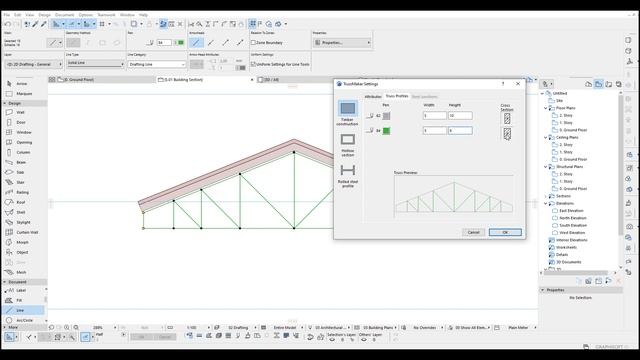640x360 pixels.
Task: Select the first cross section shape button
Action: pos(507,119)
